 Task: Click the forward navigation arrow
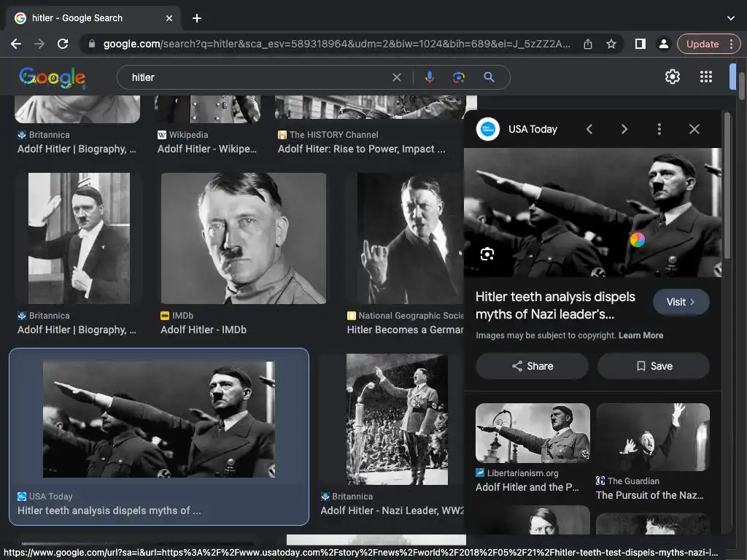(39, 44)
